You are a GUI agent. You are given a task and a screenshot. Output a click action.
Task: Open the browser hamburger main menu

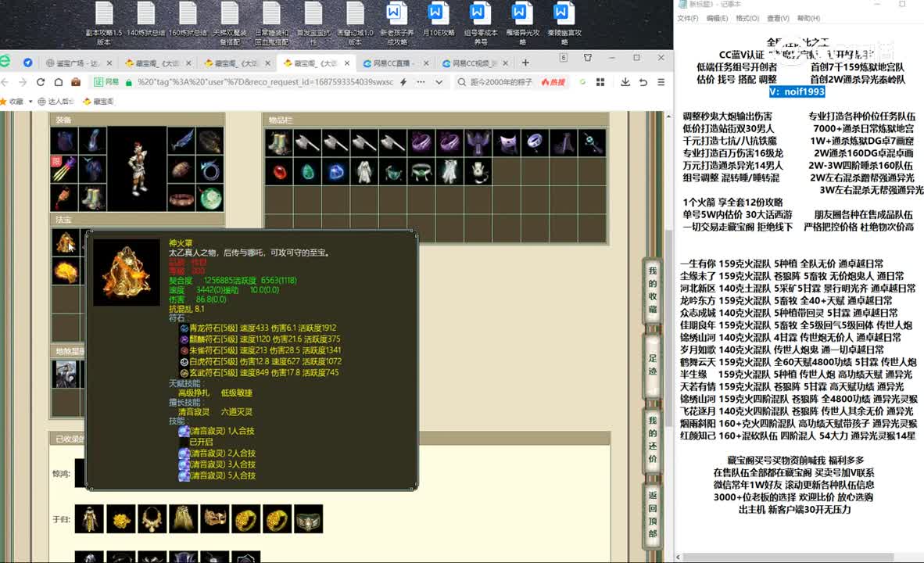click(661, 82)
